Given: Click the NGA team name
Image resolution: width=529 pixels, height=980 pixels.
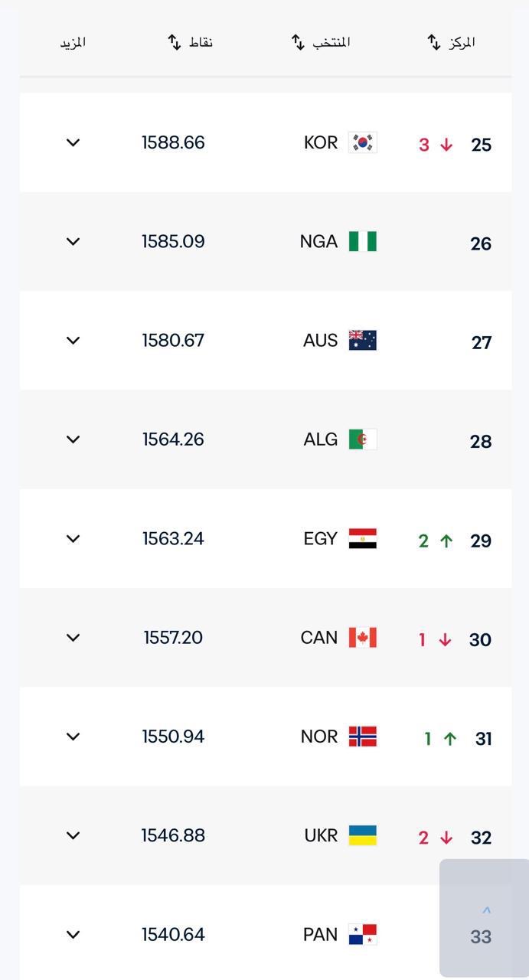Looking at the screenshot, I should (x=318, y=242).
